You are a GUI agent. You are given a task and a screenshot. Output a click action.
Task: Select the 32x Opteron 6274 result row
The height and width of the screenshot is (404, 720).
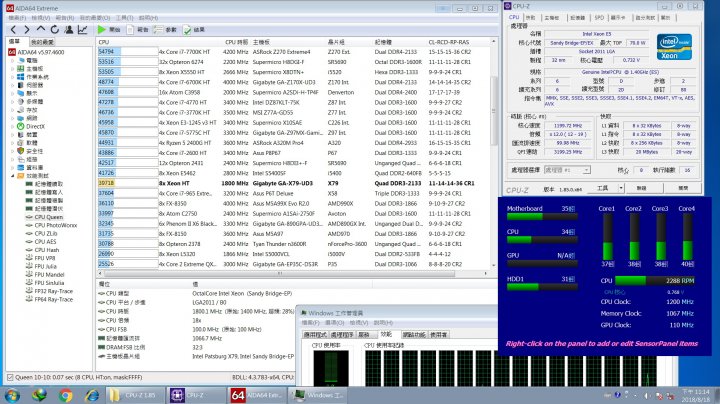[293, 62]
